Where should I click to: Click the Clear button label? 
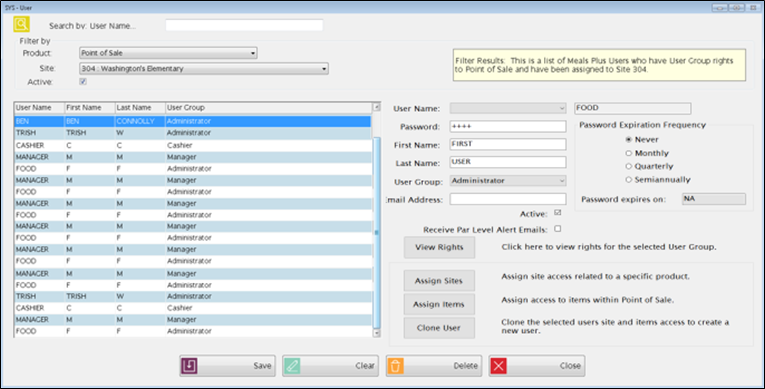coord(364,366)
